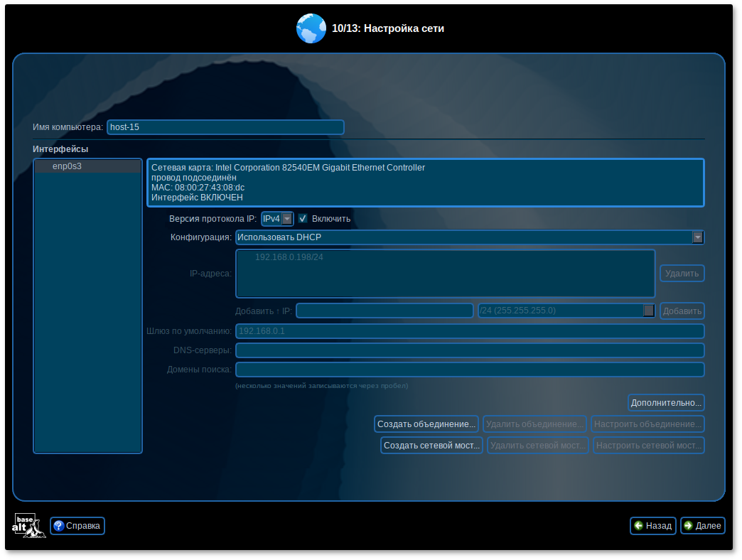The image size is (742, 560).
Task: Click Создать объединение button
Action: (x=426, y=424)
